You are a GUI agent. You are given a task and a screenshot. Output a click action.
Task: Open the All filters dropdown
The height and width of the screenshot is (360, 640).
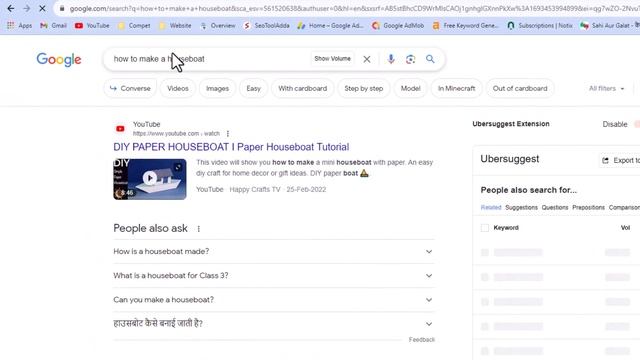[607, 89]
